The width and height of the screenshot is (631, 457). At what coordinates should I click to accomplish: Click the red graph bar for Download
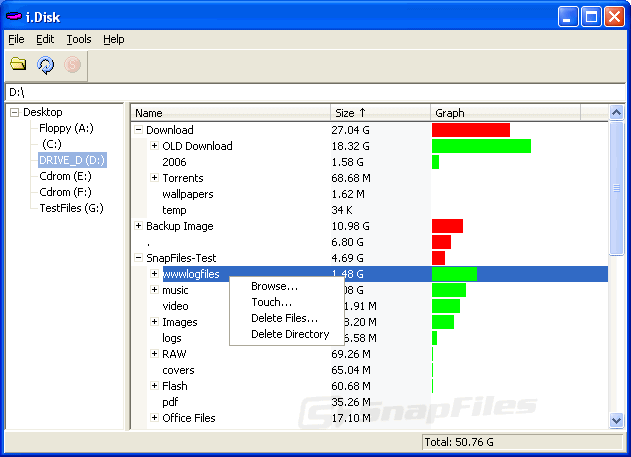pyautogui.click(x=471, y=130)
